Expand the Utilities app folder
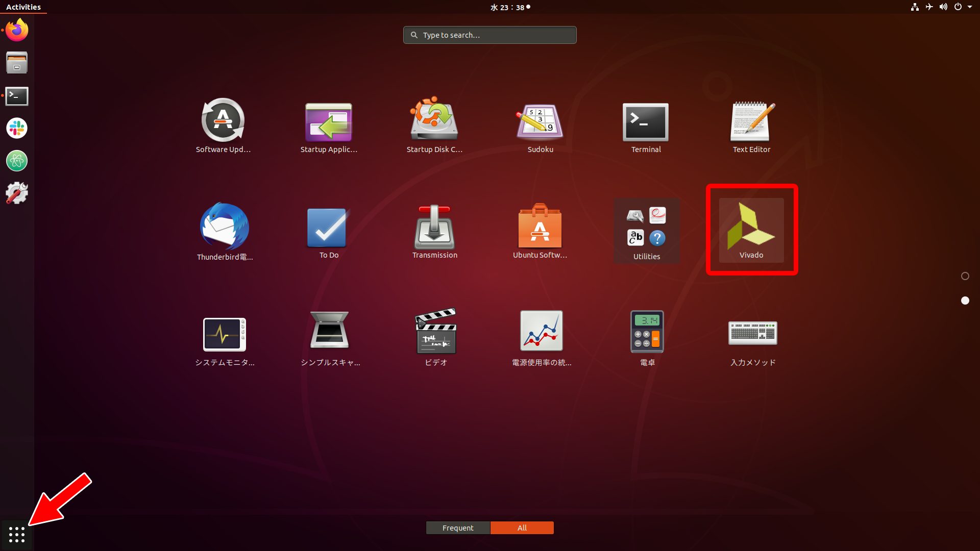 [646, 230]
